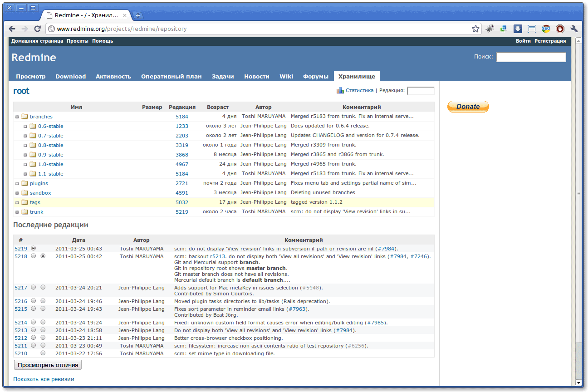Click the Редакция revision input box
The image size is (588, 392).
(421, 91)
